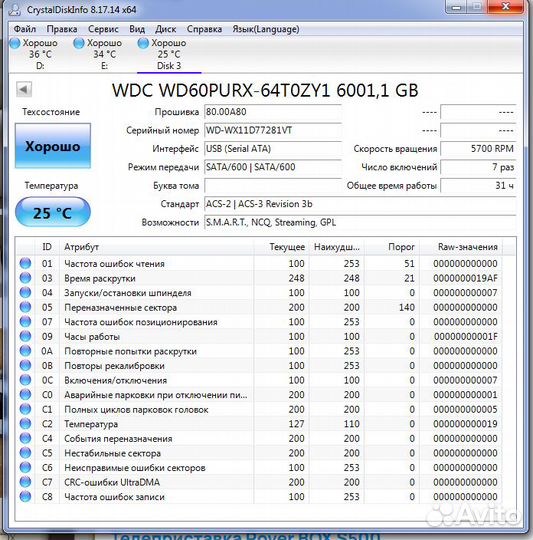This screenshot has height=540, width=533.
Task: Select the Повторные попытки раскрутки text
Action: (x=130, y=352)
